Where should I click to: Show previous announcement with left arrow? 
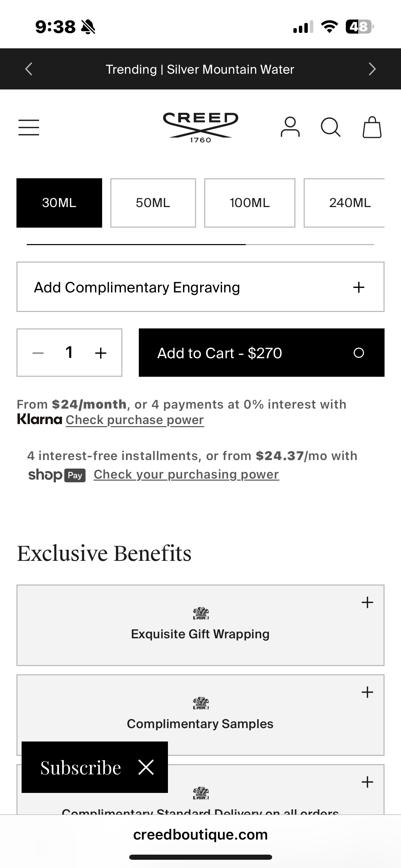click(29, 69)
